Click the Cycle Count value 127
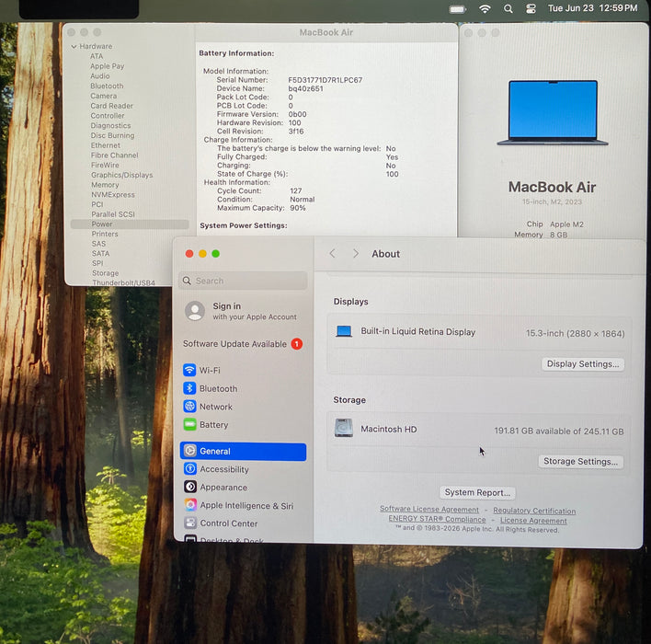 click(x=295, y=190)
